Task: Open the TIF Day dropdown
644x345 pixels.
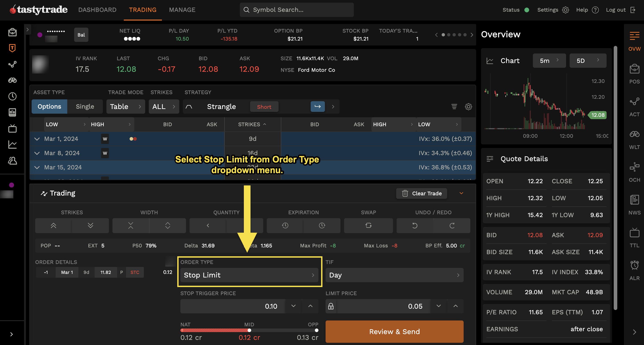Action: (394, 275)
